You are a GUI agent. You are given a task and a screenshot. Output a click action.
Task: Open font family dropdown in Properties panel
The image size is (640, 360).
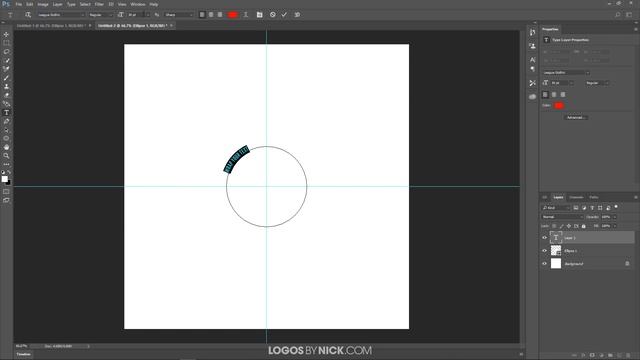point(566,73)
